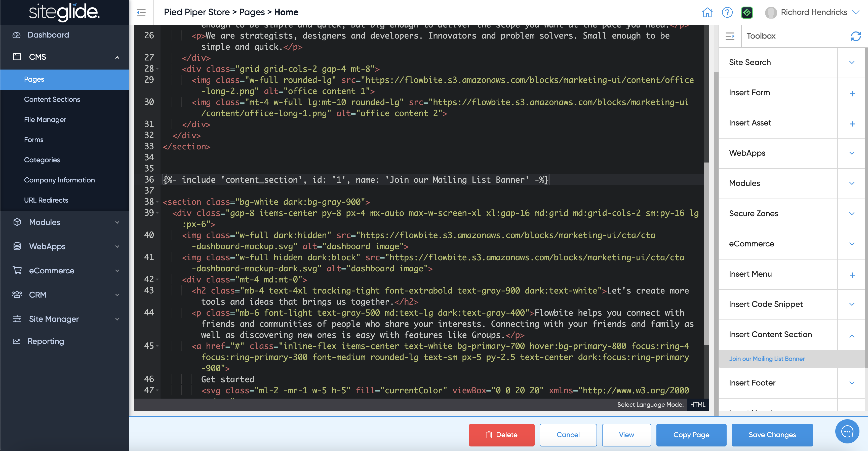The image size is (868, 451).
Task: Click the home icon in the header
Action: (x=707, y=13)
